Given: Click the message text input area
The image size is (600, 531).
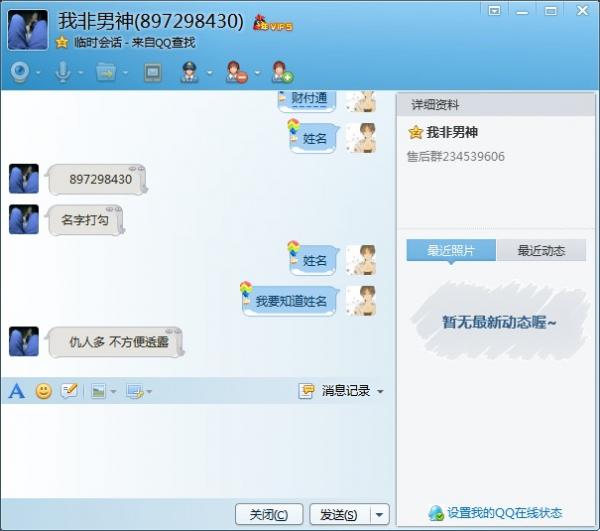Looking at the screenshot, I should click(x=197, y=450).
